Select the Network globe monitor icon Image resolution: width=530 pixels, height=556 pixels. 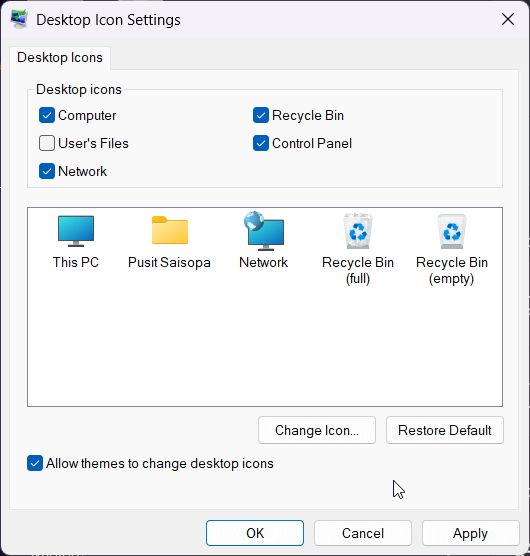coord(264,231)
